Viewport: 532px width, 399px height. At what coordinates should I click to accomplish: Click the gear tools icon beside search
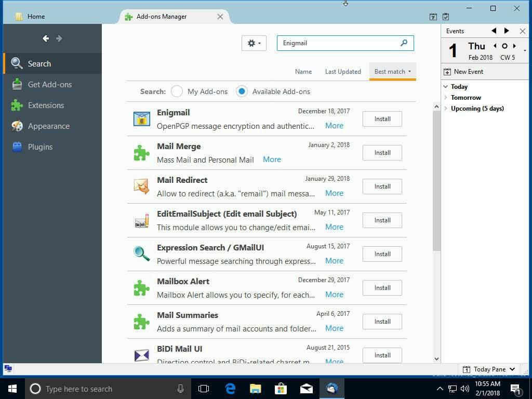click(254, 43)
